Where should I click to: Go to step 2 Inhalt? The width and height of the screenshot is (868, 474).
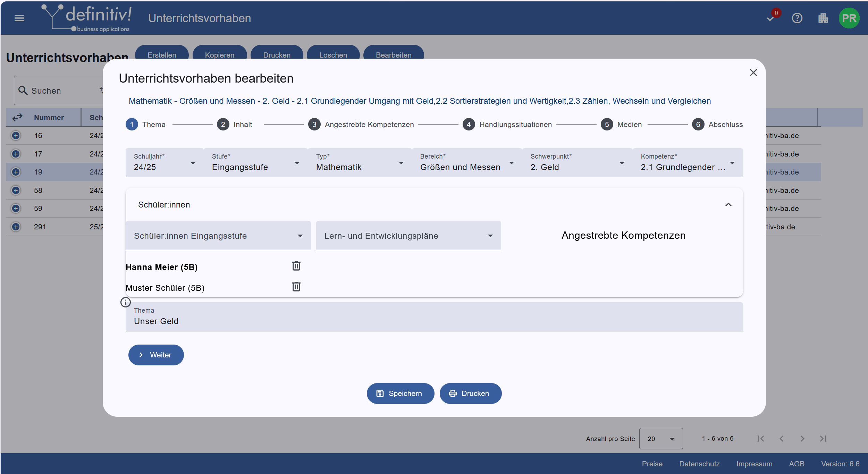point(235,124)
